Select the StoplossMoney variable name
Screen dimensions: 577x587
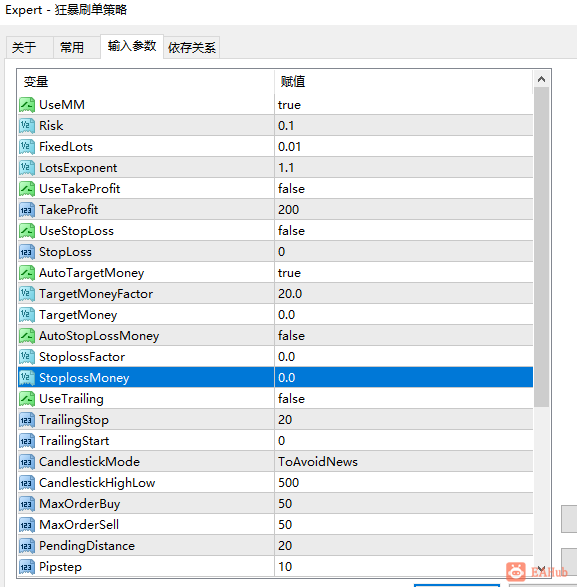[x=84, y=378]
